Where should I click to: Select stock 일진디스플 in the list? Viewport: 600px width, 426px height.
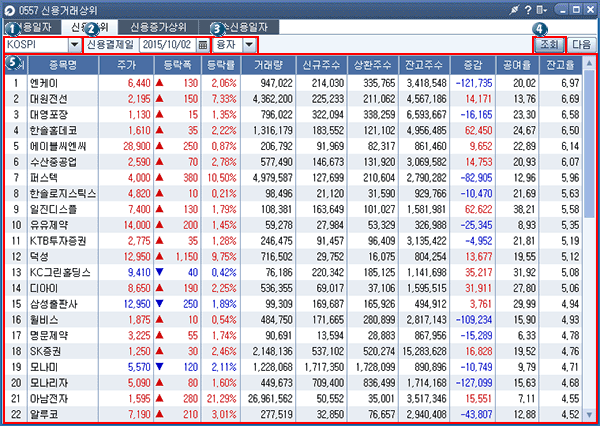click(54, 209)
